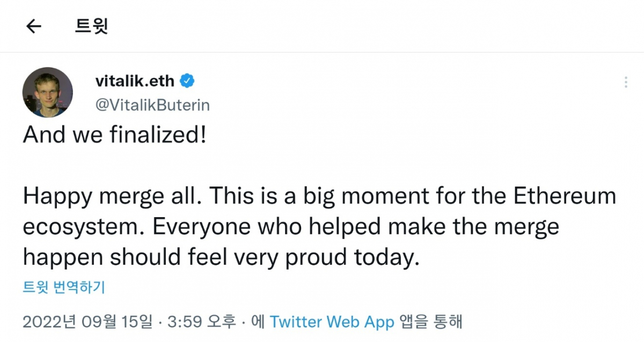Click the "proud today." closing words

[350, 257]
